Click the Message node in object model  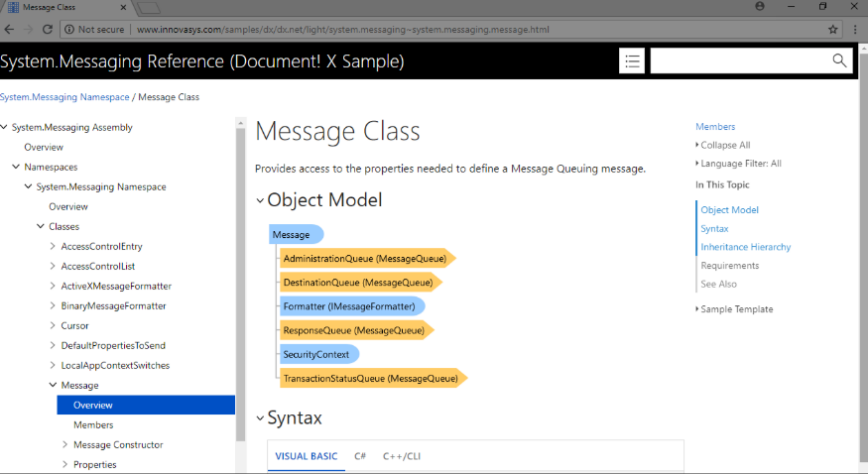[297, 234]
